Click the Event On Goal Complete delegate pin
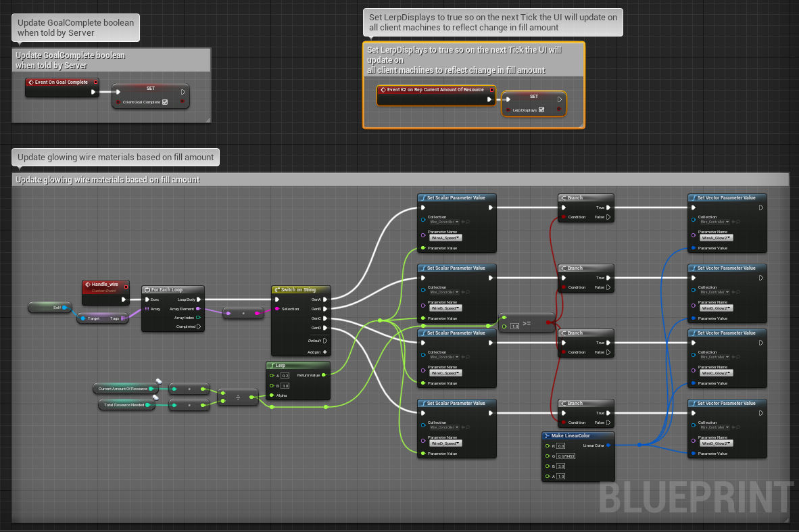 tap(95, 82)
